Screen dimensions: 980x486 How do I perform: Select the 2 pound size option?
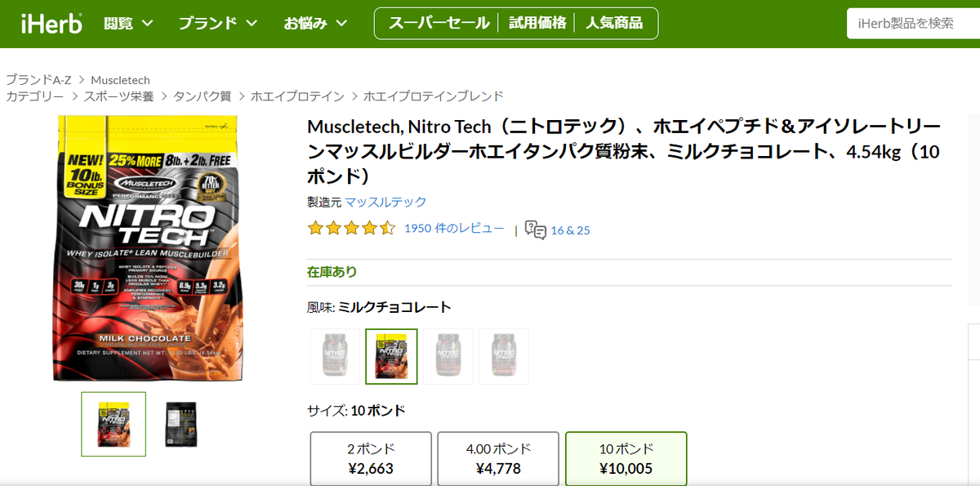[371, 459]
